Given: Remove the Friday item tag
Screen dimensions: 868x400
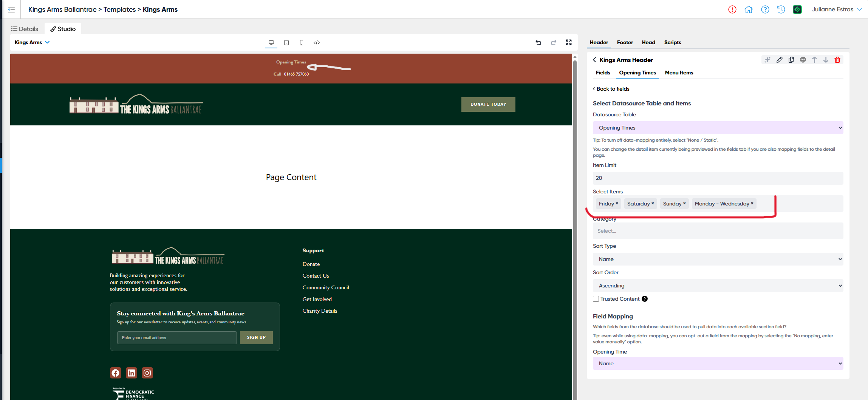Looking at the screenshot, I should (617, 203).
